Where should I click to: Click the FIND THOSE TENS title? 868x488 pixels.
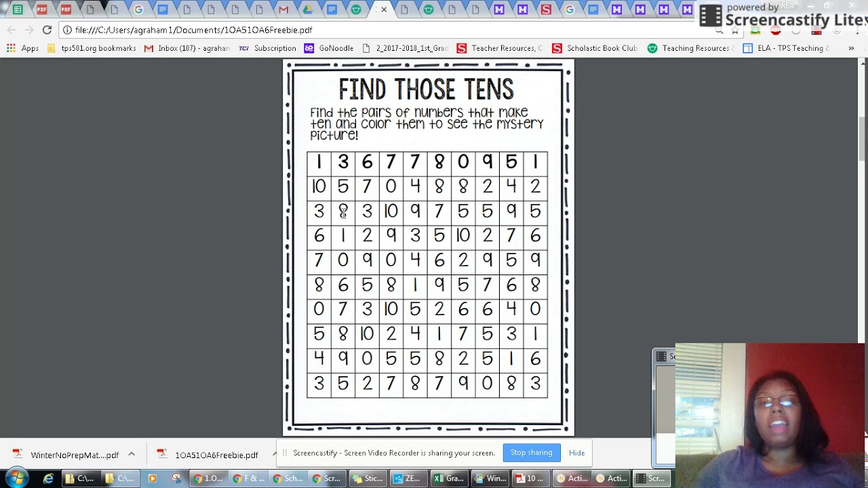click(x=426, y=89)
